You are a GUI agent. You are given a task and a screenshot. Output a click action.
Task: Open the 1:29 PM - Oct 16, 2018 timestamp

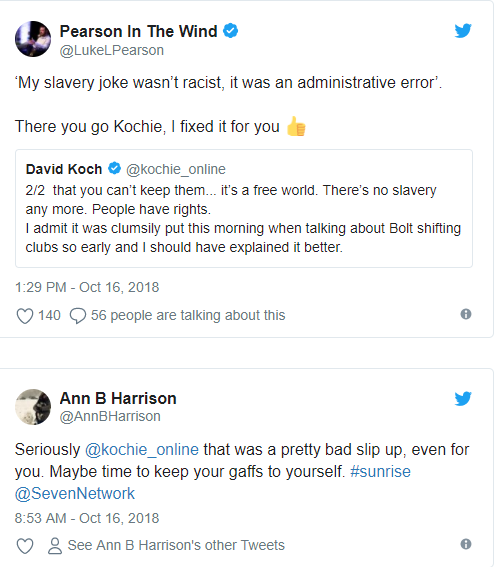point(87,287)
